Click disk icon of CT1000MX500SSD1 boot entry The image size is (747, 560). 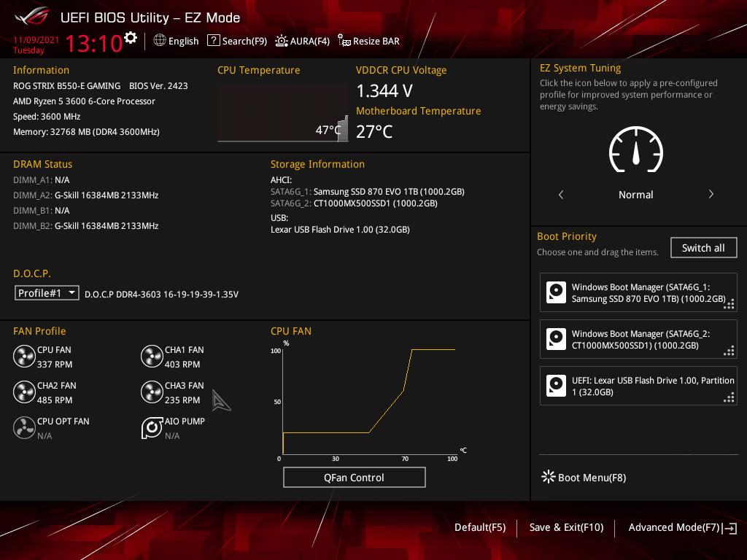click(x=556, y=339)
